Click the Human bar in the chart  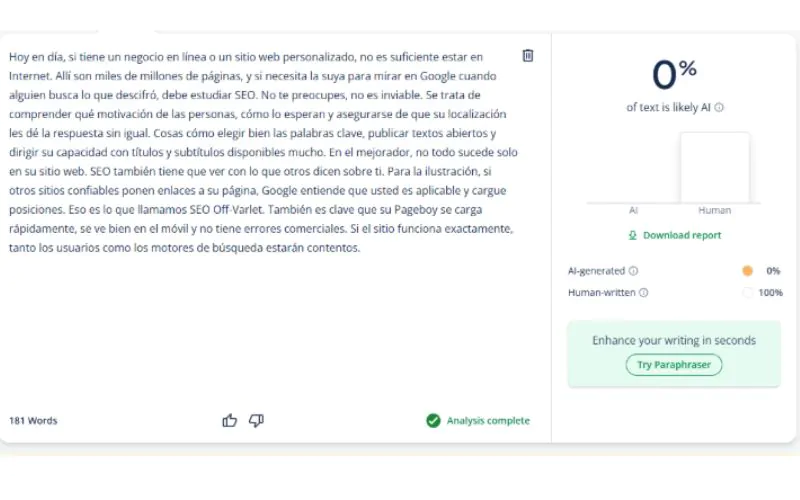tap(714, 168)
